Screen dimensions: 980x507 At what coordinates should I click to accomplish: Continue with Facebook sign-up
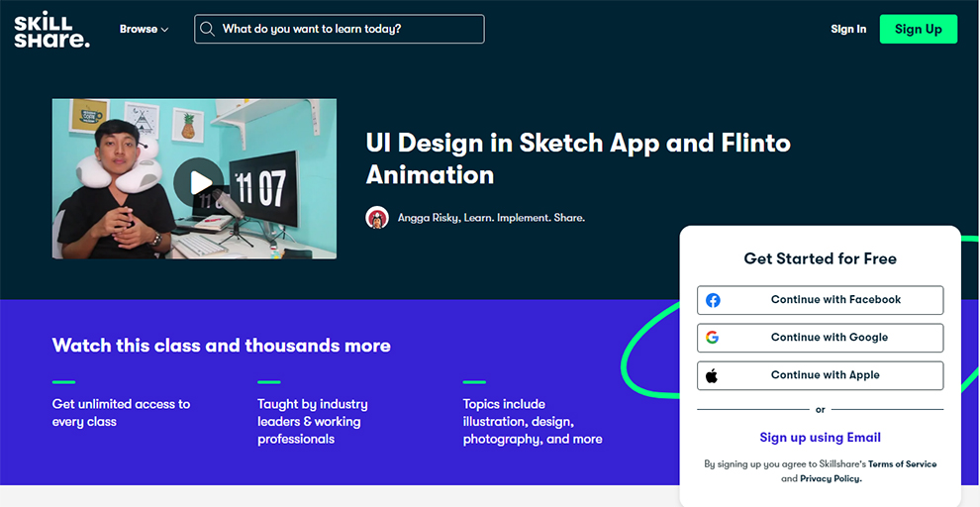pyautogui.click(x=820, y=300)
